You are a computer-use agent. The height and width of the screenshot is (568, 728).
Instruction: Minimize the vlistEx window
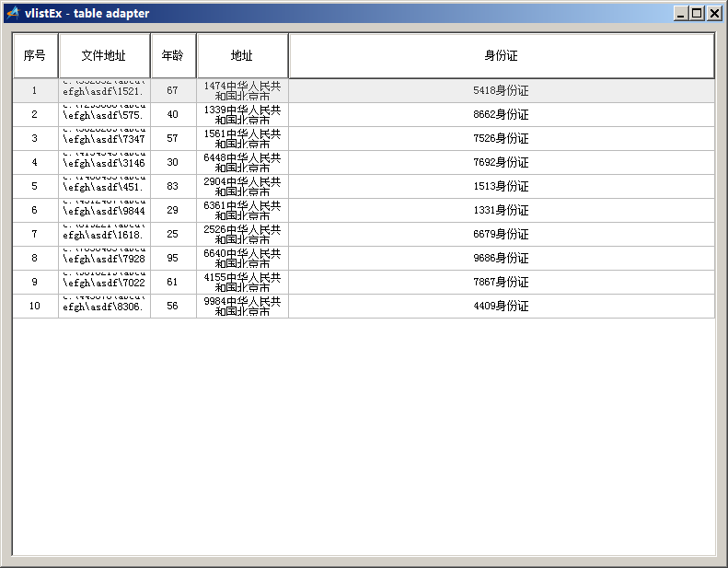681,14
